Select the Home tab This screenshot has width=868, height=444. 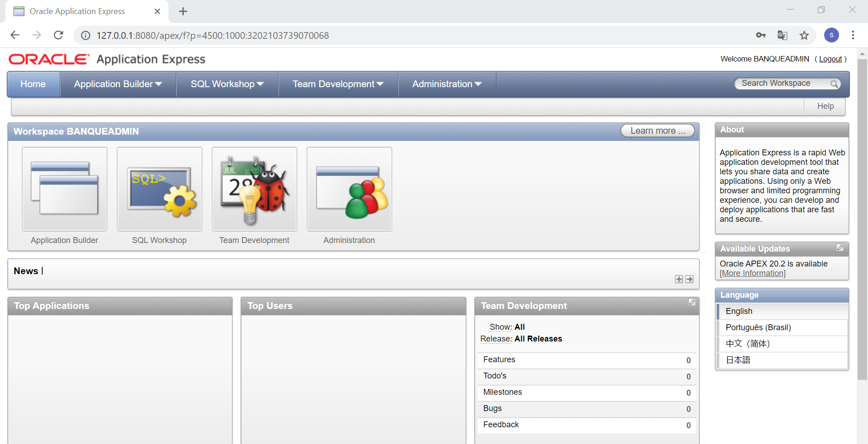click(33, 84)
